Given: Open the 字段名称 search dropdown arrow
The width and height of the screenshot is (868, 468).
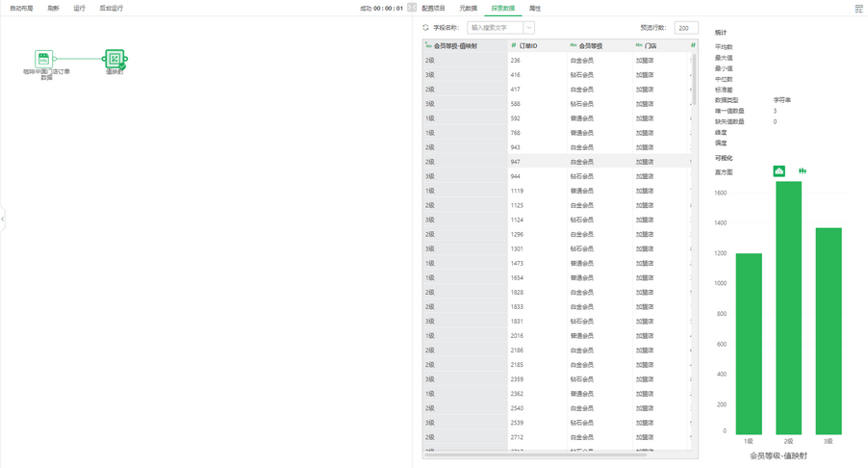Looking at the screenshot, I should pos(528,28).
